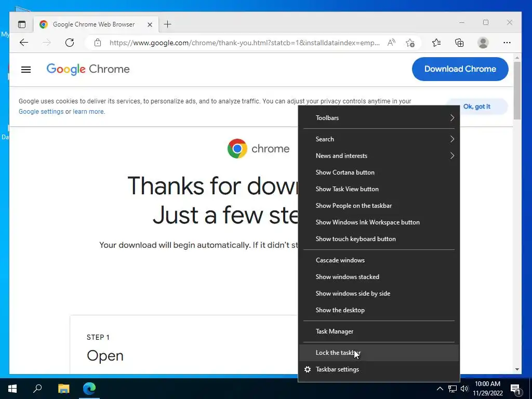This screenshot has width=532, height=399.
Task: Open taskbar Search magnifier icon
Action: pos(37,389)
